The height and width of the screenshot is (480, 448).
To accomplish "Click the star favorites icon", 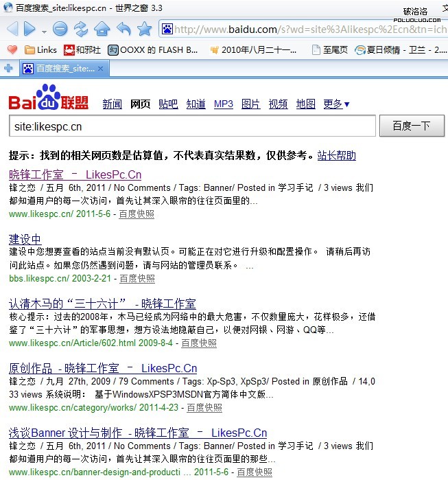I will 144,29.
